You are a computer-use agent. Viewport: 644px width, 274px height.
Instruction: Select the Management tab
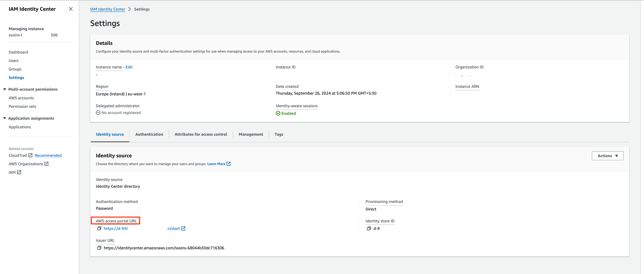(x=251, y=134)
